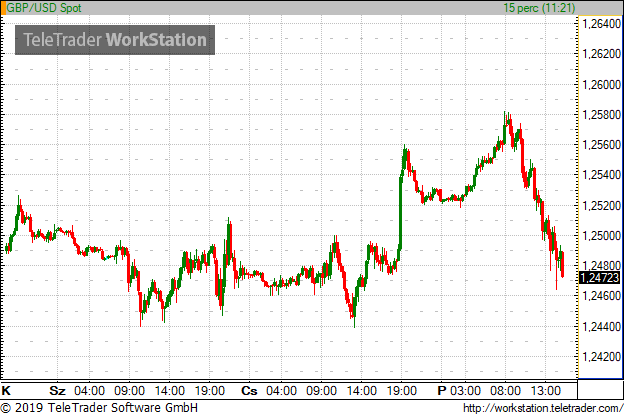Click the Cs day marker on time axis

coord(250,391)
